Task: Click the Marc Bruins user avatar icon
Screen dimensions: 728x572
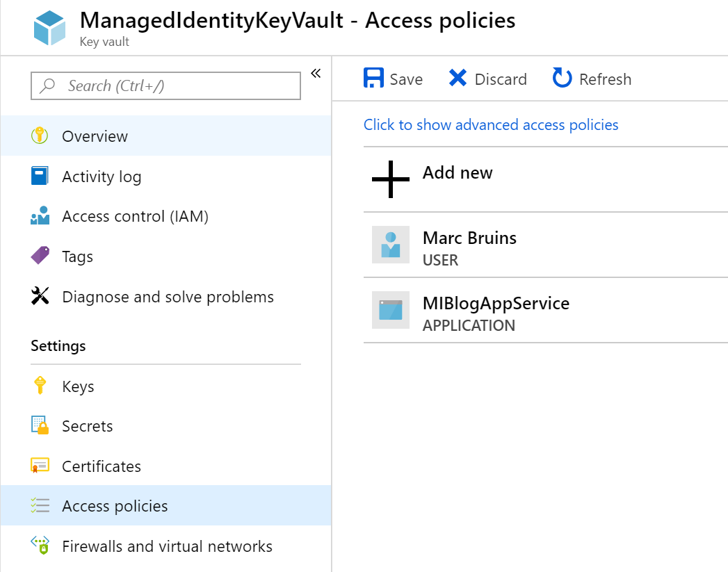Action: tap(391, 245)
